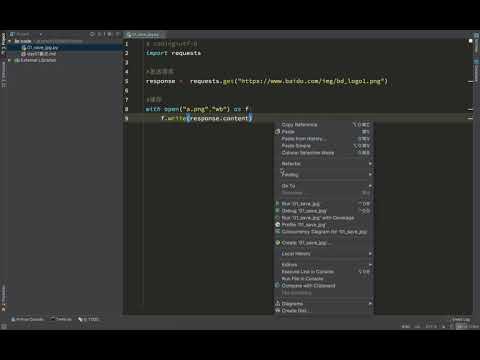This screenshot has width=480, height=360.
Task: Expand the Go To submenu
Action: pos(323,186)
